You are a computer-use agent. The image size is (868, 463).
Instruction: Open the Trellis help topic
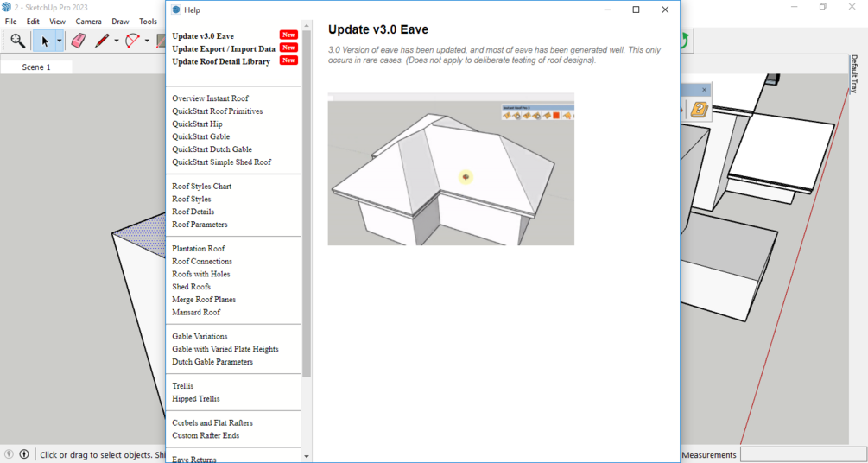click(183, 386)
